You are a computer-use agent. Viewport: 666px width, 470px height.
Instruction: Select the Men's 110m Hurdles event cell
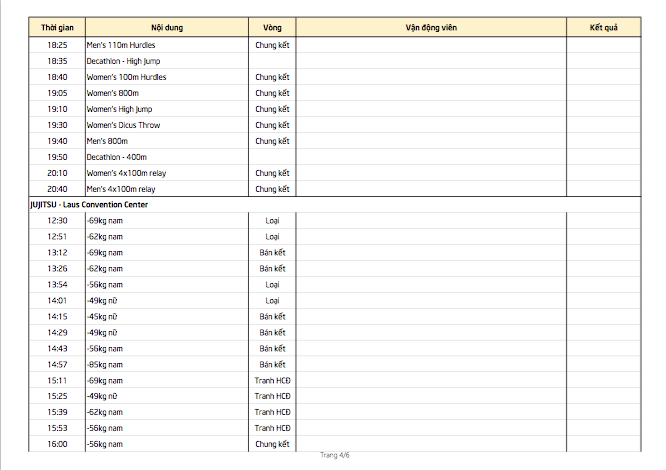[121, 45]
